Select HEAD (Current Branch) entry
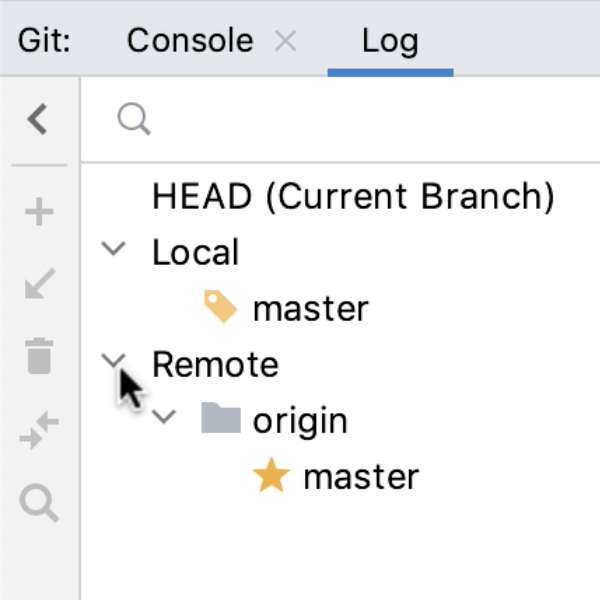Screen dimensions: 600x600 point(353,196)
